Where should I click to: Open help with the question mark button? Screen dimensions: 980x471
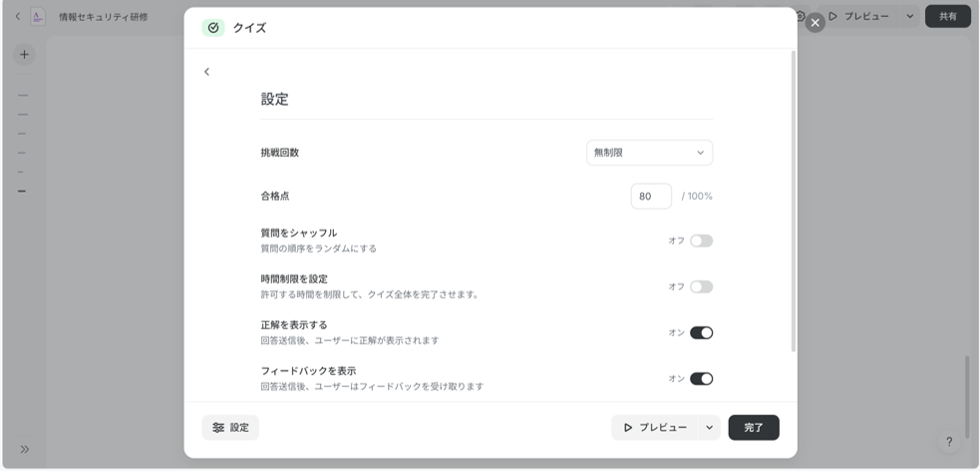pyautogui.click(x=949, y=442)
